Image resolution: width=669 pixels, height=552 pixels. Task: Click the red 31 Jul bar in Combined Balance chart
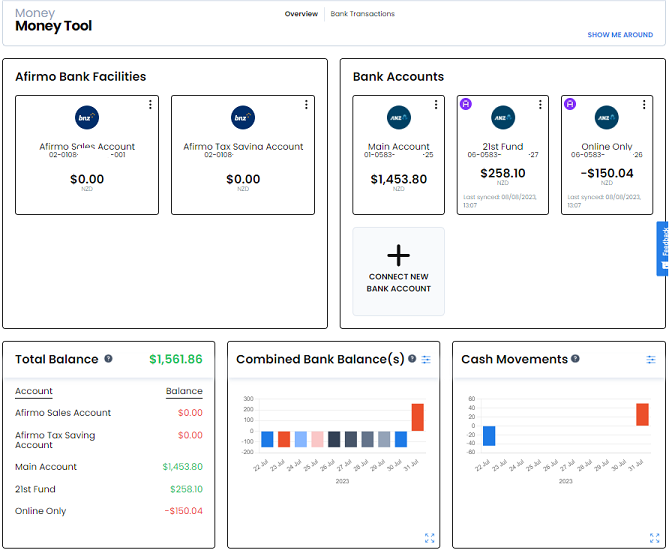[x=418, y=417]
